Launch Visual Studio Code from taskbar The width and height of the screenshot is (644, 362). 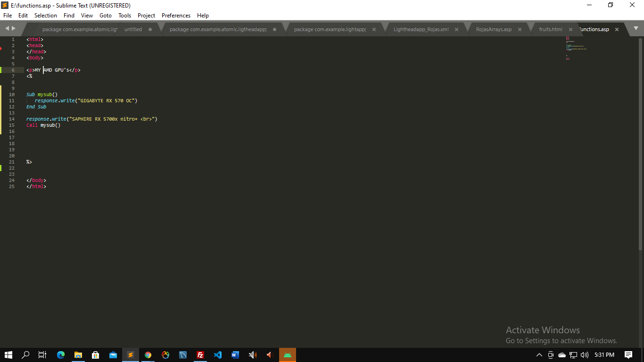[x=218, y=355]
